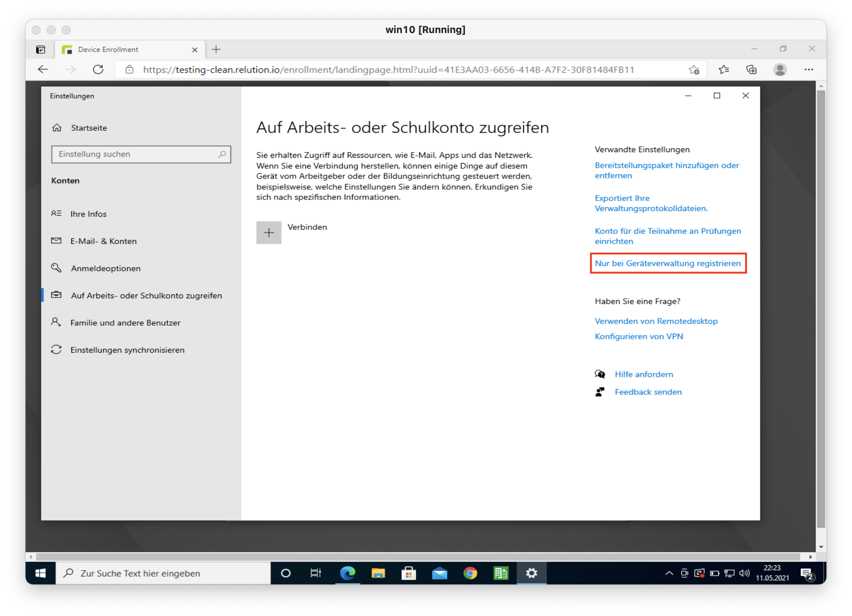Click Verwenden von Remotedesktop link
Viewport: 852px width, 616px height.
[656, 321]
